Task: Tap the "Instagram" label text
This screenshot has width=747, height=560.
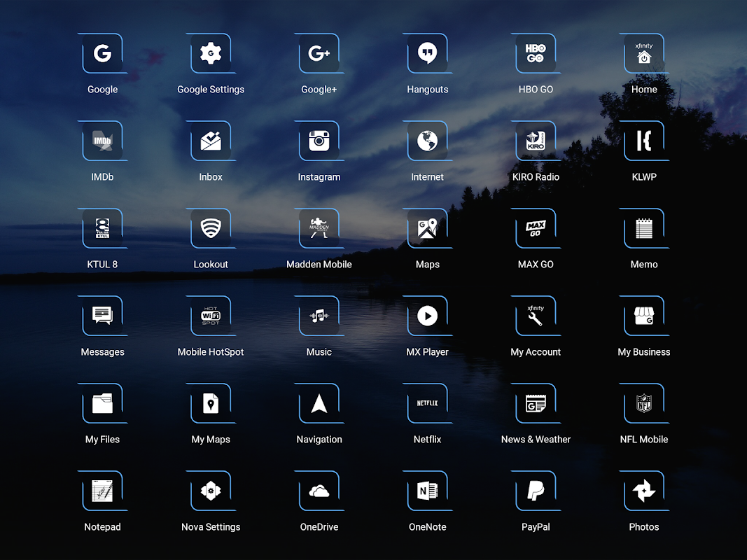Action: [x=319, y=177]
